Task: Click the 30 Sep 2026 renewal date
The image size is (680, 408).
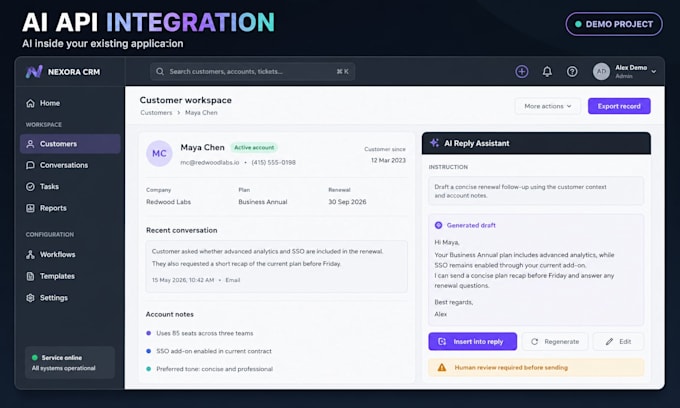Action: tap(347, 202)
